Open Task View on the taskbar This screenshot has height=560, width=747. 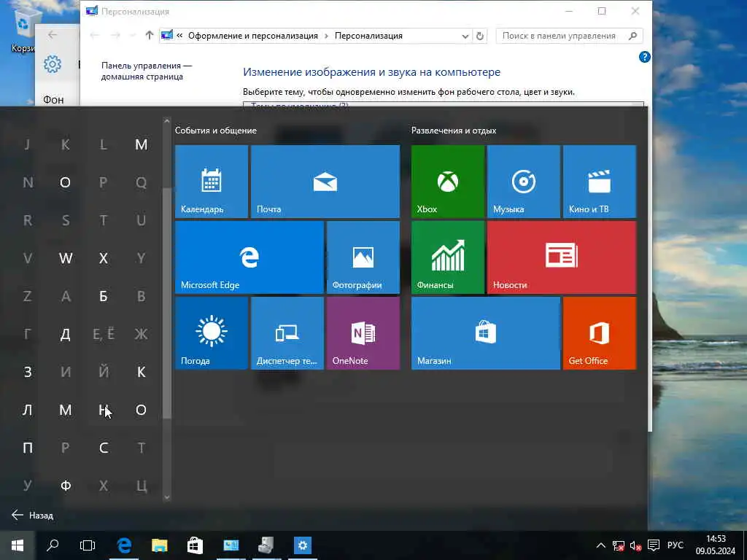pyautogui.click(x=88, y=545)
